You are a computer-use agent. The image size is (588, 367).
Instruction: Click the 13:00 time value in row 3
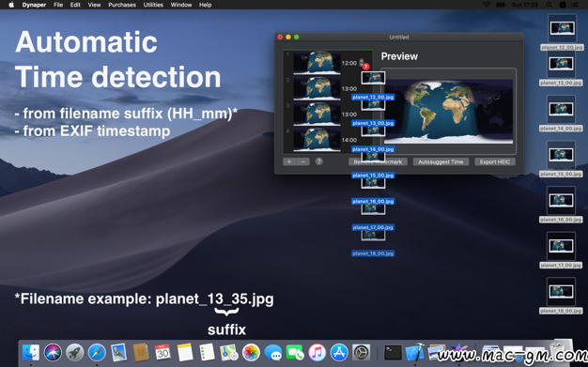pyautogui.click(x=349, y=115)
